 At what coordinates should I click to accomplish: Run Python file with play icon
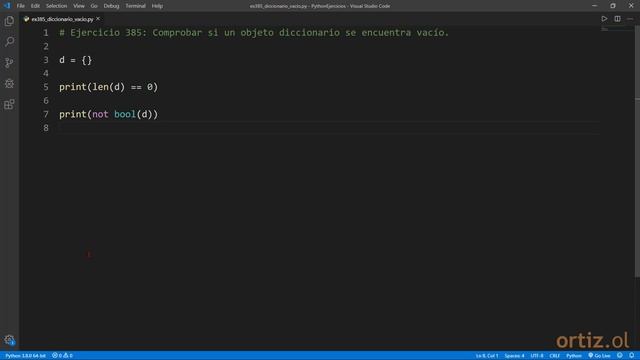(x=604, y=19)
